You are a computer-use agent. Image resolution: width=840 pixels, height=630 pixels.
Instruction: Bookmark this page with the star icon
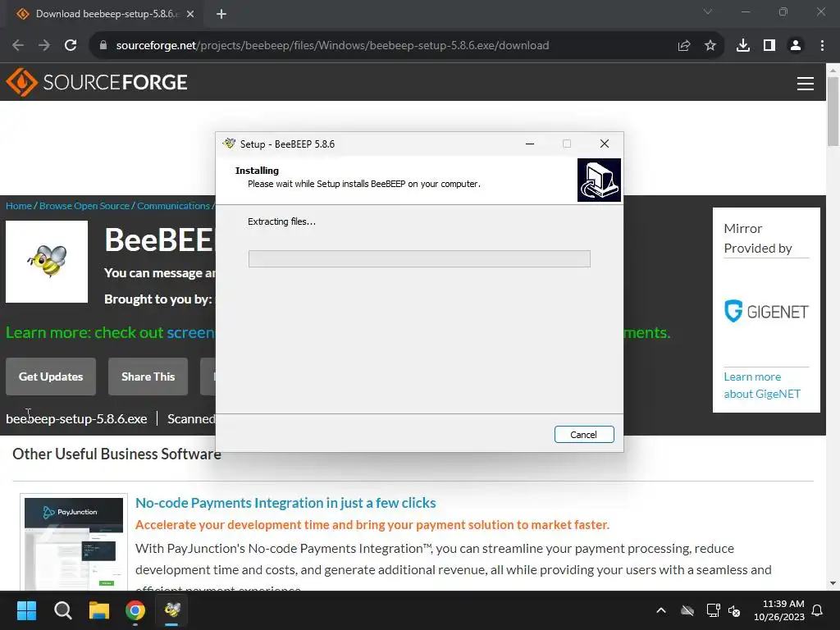710,46
